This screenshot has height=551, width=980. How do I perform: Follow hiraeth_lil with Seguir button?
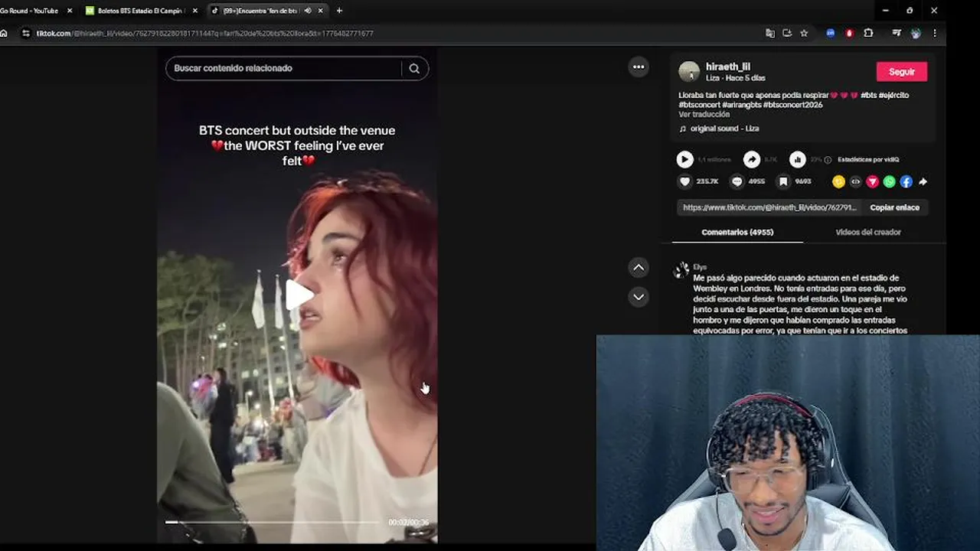coord(901,71)
